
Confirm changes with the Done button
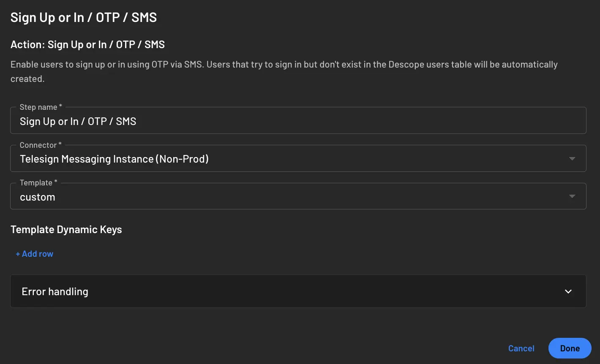[570, 348]
